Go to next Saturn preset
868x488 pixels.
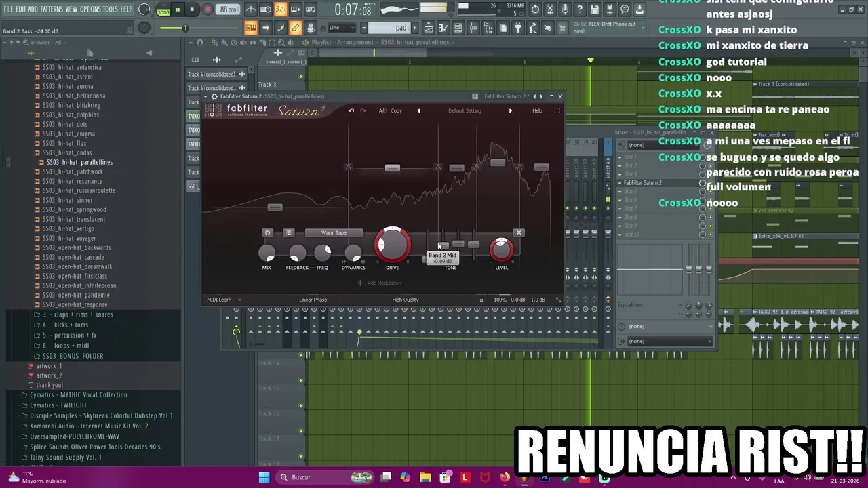click(x=511, y=110)
